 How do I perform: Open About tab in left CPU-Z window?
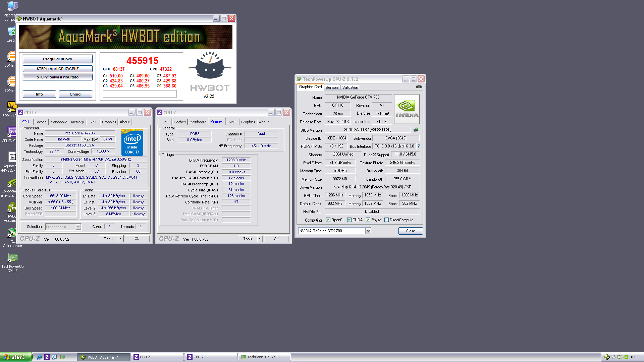(125, 122)
